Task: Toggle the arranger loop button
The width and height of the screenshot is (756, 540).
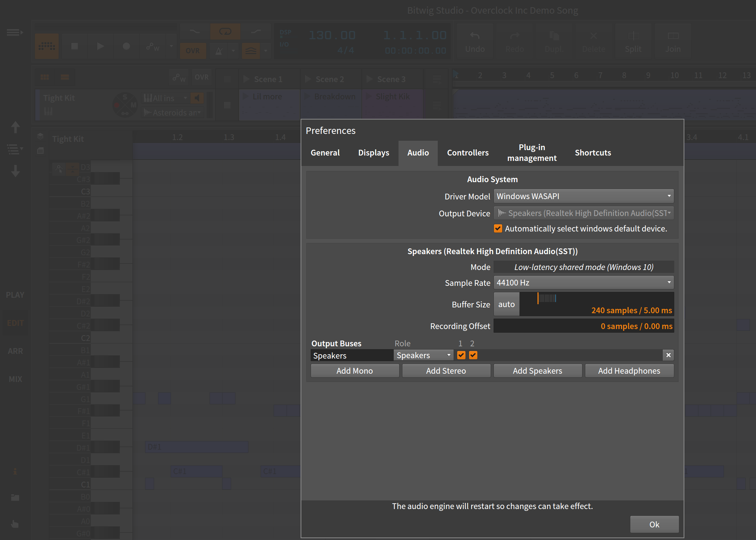Action: coord(225,32)
